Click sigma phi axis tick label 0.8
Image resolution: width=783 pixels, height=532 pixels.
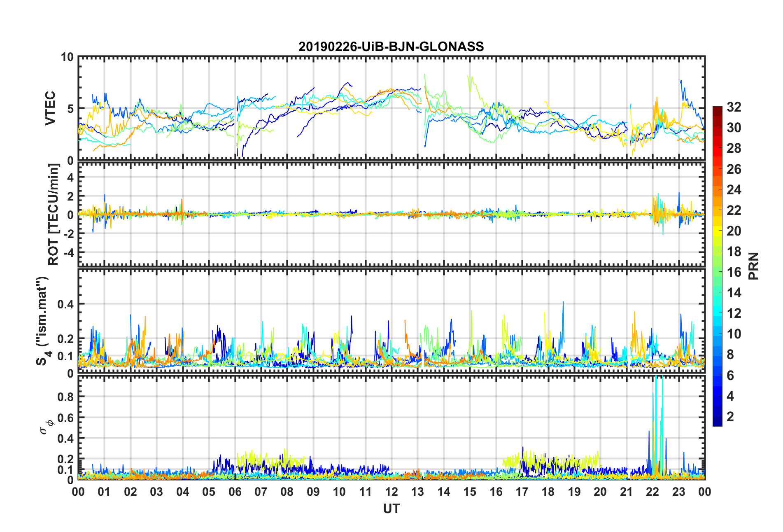[65, 397]
